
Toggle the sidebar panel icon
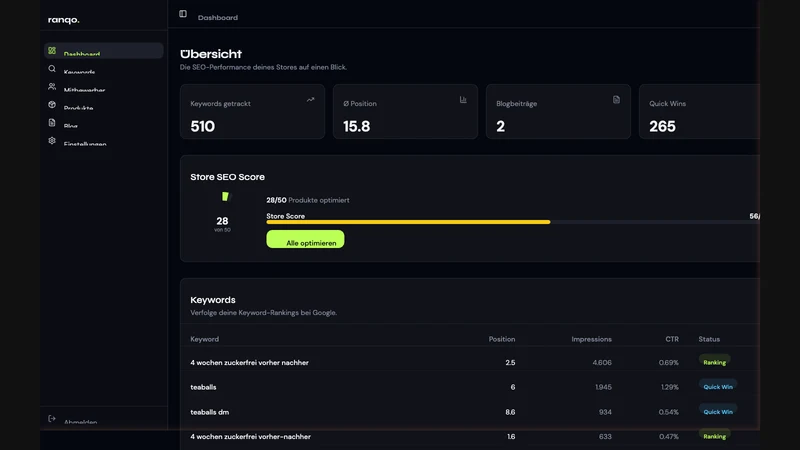(x=183, y=14)
